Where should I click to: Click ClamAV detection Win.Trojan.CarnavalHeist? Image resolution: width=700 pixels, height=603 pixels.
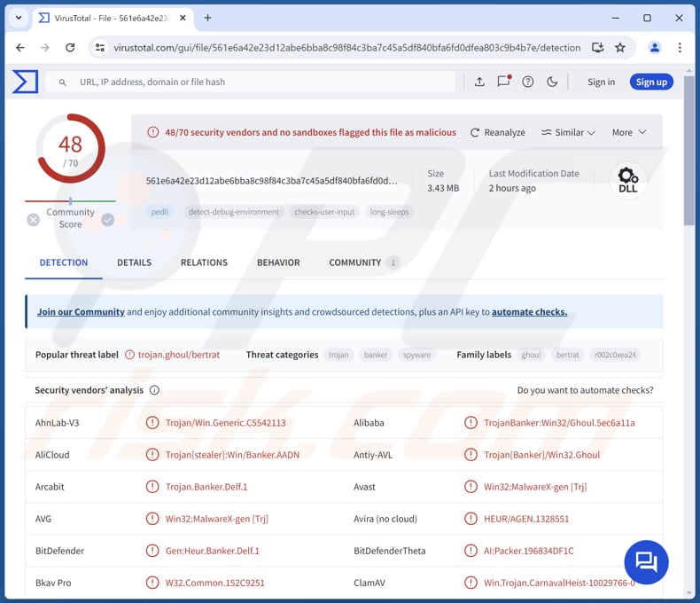[x=559, y=583]
